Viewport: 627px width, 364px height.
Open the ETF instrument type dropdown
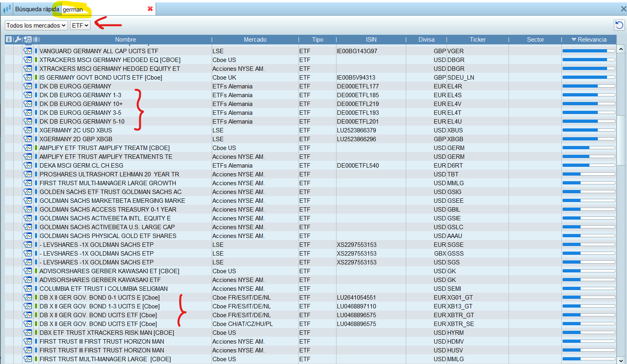80,25
